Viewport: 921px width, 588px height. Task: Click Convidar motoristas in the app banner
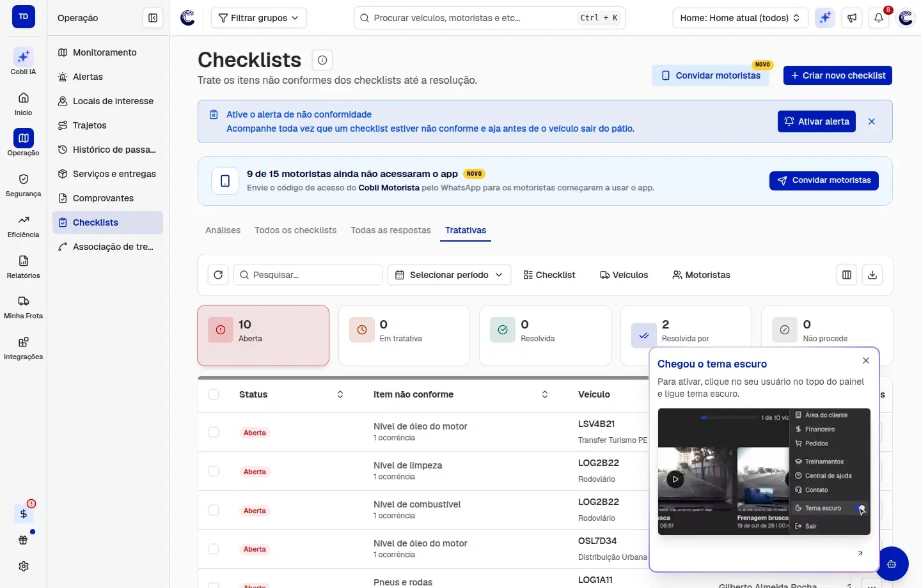click(824, 181)
